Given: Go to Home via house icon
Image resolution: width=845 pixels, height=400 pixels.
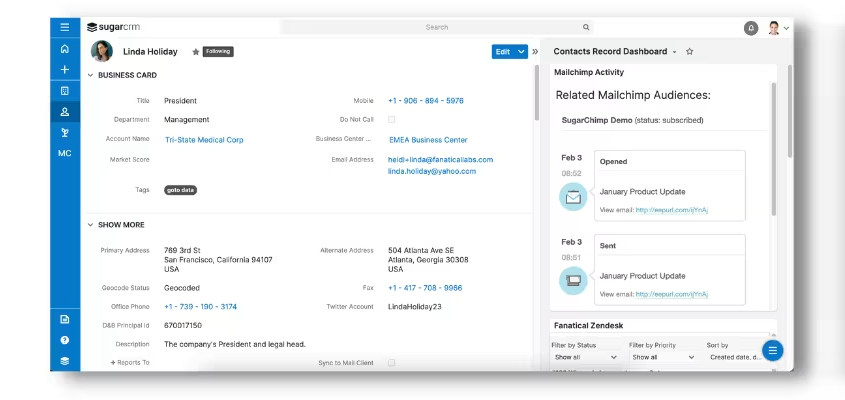Looking at the screenshot, I should [65, 49].
